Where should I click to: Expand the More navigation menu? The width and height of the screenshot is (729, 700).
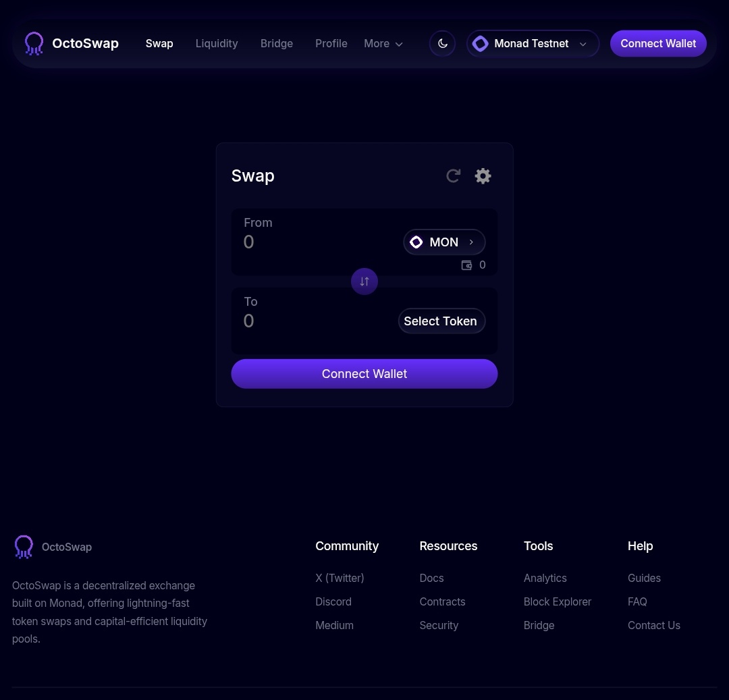tap(383, 44)
